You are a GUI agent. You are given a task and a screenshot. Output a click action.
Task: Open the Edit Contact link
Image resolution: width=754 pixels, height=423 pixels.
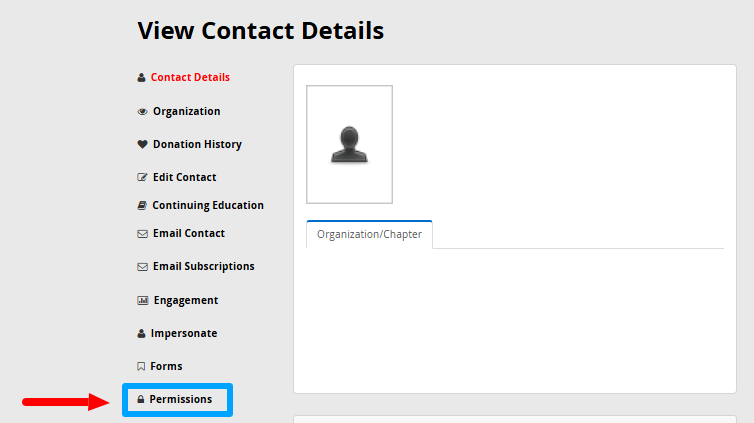[185, 177]
